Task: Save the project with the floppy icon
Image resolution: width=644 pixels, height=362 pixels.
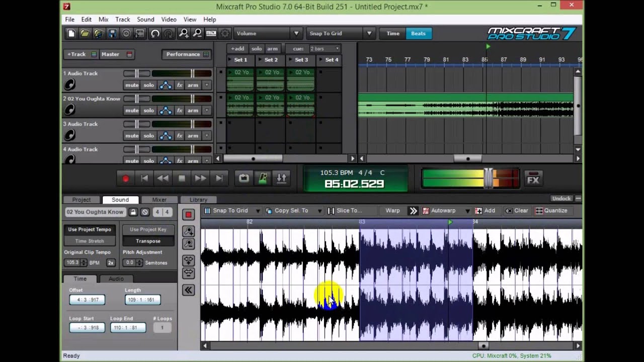Action: coord(112,34)
